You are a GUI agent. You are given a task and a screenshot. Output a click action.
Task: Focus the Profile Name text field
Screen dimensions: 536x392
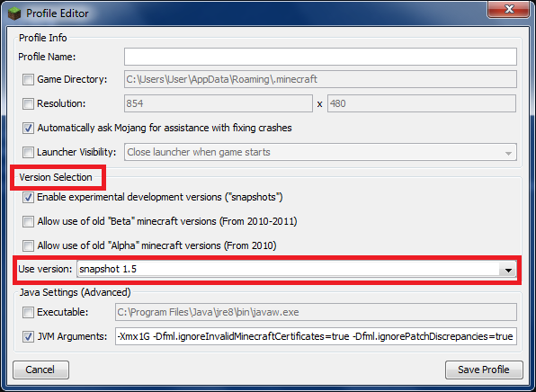(320, 57)
